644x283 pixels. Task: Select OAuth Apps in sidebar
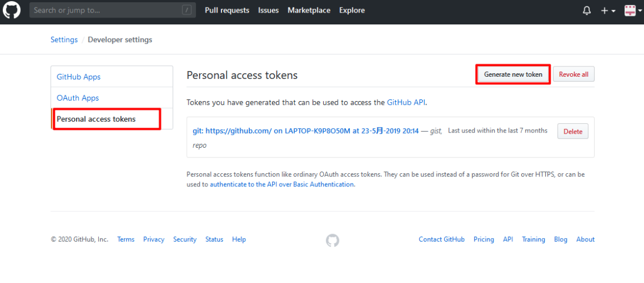click(78, 98)
